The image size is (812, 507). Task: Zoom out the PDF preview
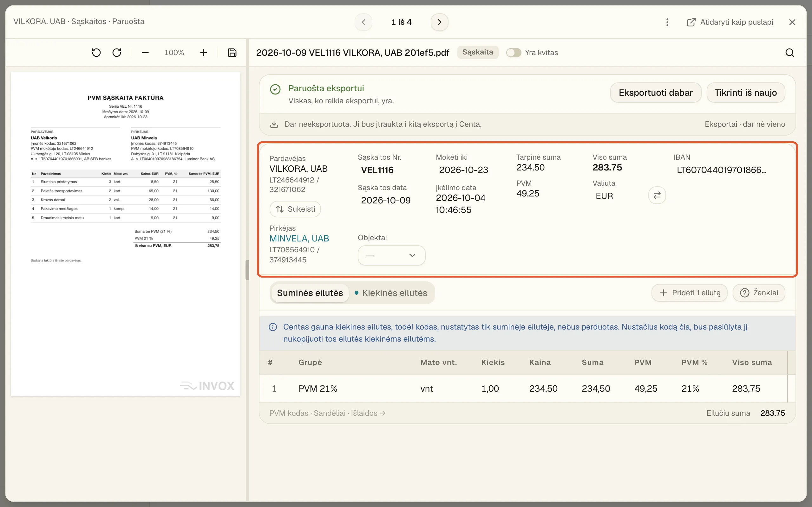click(x=145, y=53)
